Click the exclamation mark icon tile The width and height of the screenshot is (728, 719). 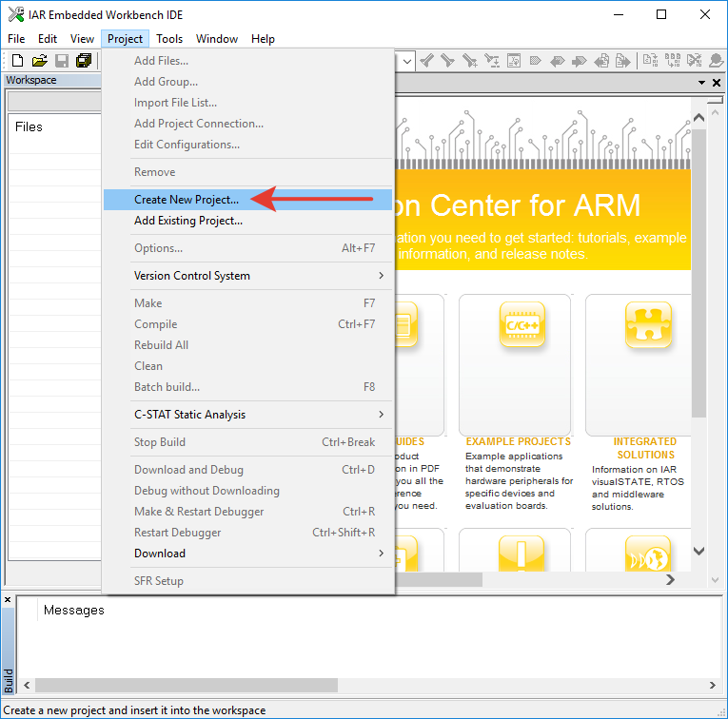point(521,556)
